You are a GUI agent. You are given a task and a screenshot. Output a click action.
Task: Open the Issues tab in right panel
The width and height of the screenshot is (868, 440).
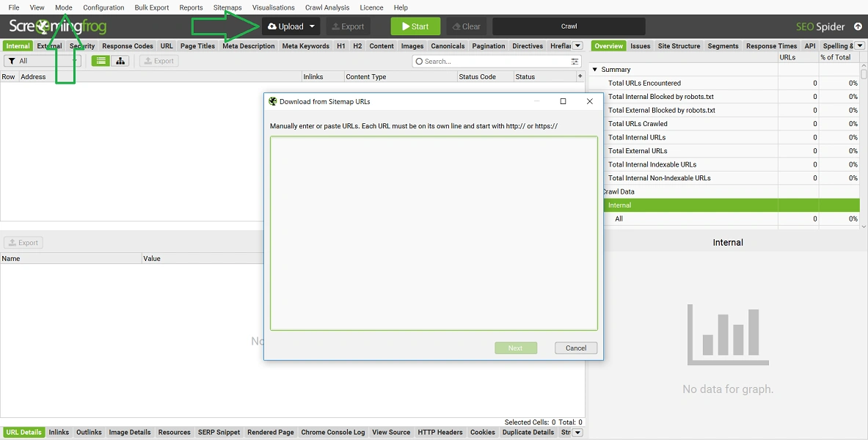pyautogui.click(x=641, y=46)
